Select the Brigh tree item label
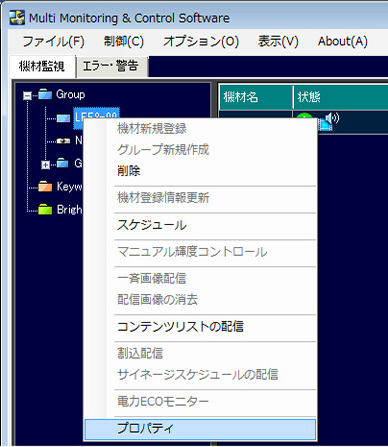This screenshot has width=388, height=447. [x=69, y=209]
